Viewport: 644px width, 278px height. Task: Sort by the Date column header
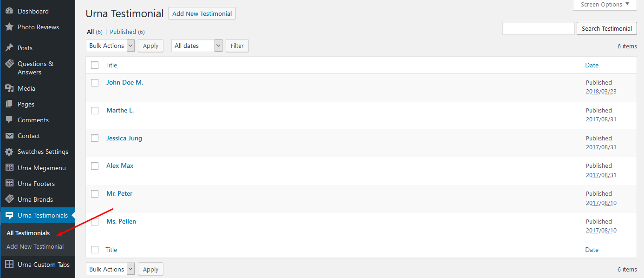coord(592,65)
